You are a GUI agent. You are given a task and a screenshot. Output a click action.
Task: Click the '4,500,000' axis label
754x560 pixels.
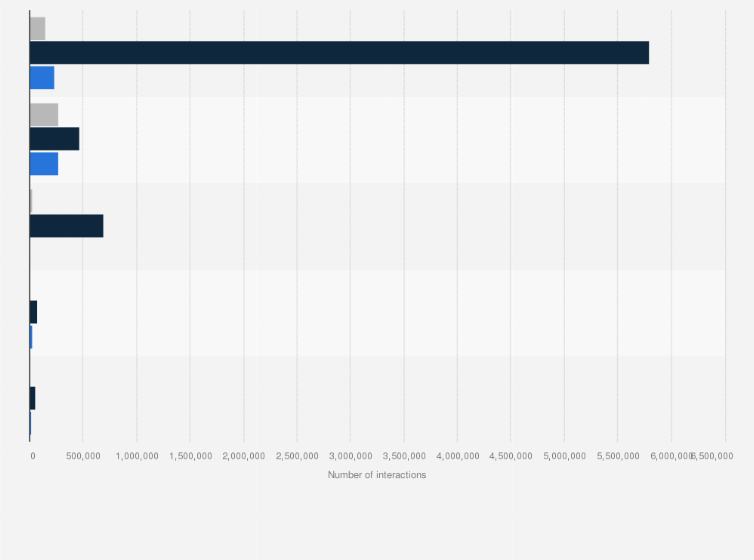(x=511, y=456)
